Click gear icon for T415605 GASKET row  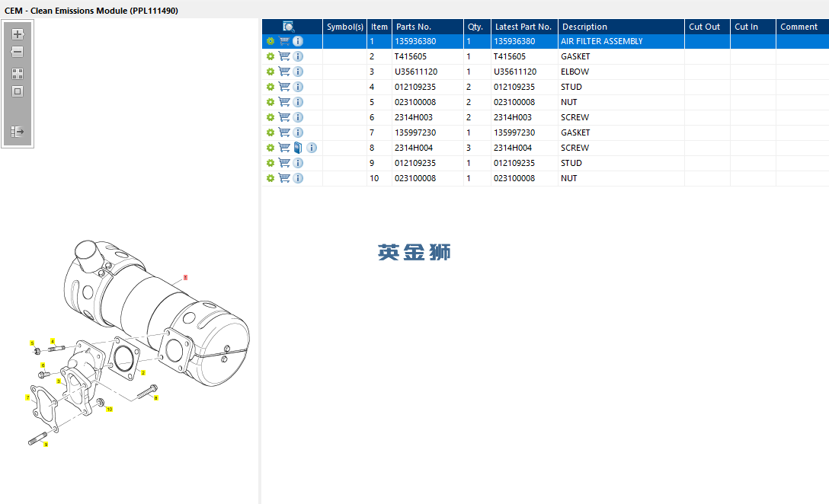(270, 56)
